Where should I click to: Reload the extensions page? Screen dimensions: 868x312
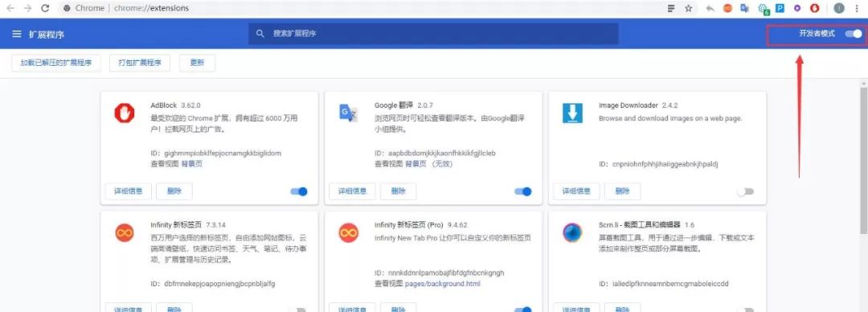pos(45,8)
